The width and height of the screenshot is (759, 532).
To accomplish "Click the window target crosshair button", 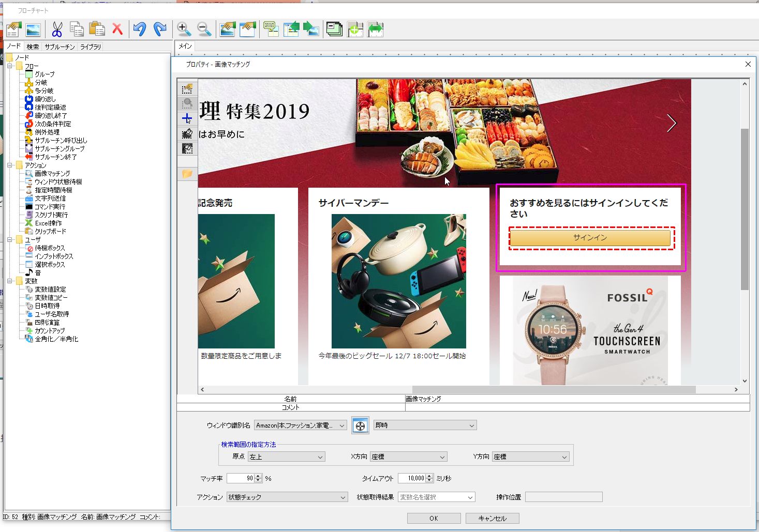I will coord(360,425).
